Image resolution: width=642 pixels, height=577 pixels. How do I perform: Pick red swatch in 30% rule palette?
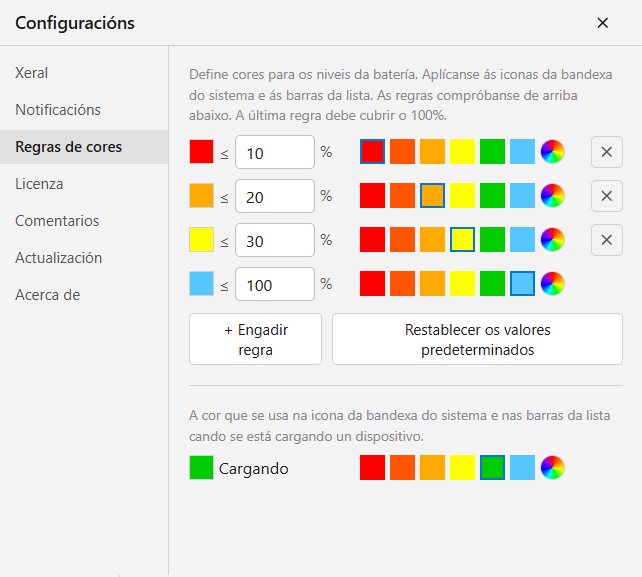pyautogui.click(x=373, y=240)
